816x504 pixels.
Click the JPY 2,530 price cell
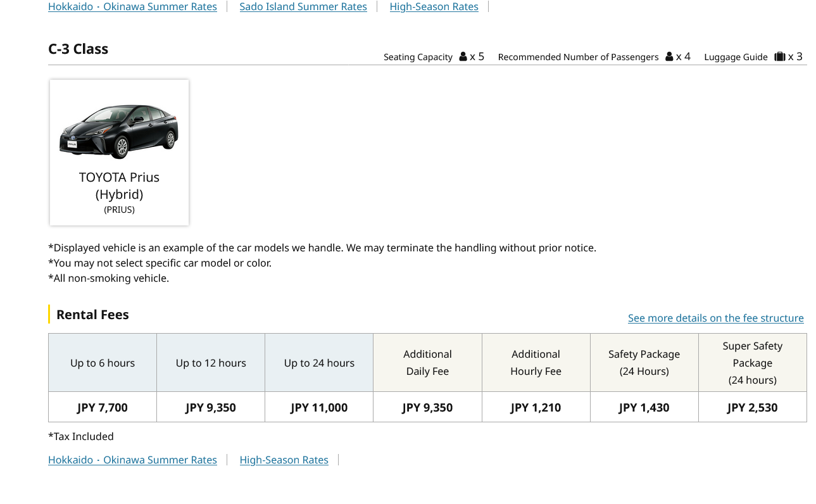coord(752,408)
